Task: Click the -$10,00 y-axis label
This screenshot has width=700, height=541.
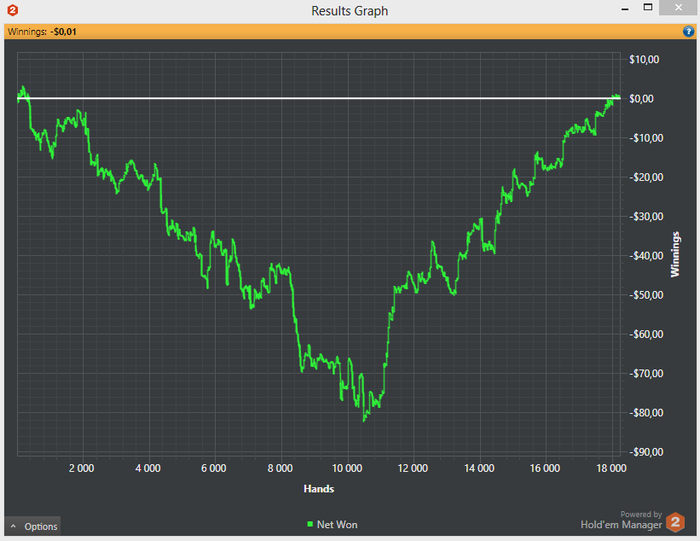Action: pos(646,138)
